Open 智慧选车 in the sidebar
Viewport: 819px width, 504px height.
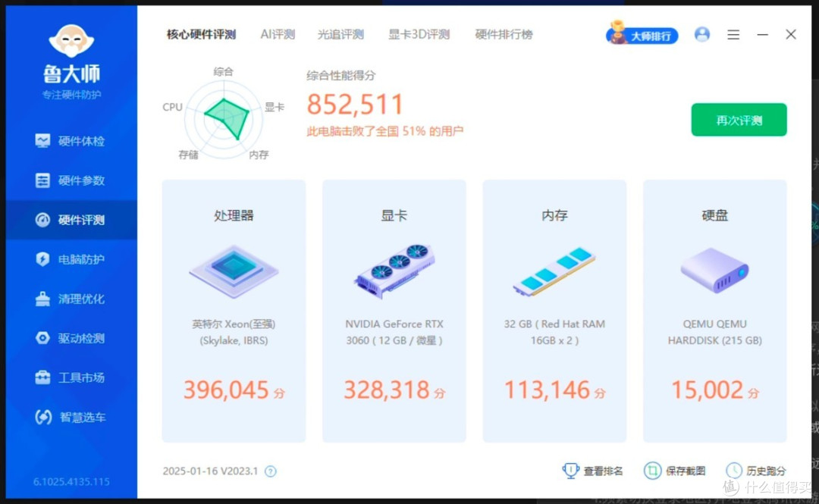tap(71, 417)
